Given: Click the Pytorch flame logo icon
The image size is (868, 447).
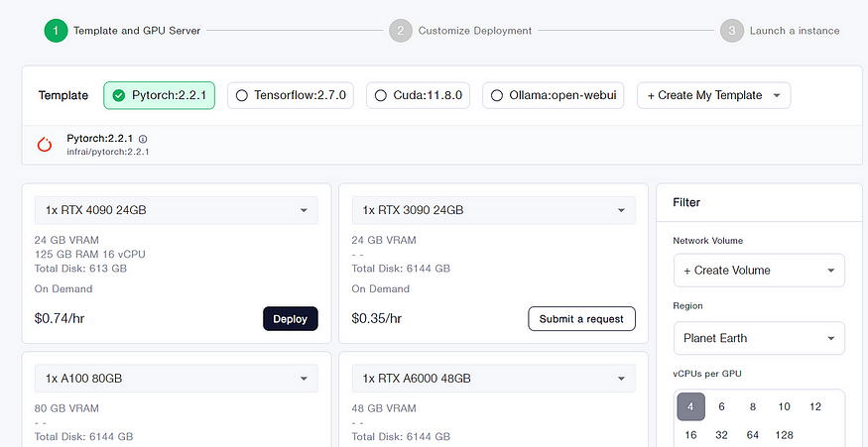Looking at the screenshot, I should coord(45,145).
